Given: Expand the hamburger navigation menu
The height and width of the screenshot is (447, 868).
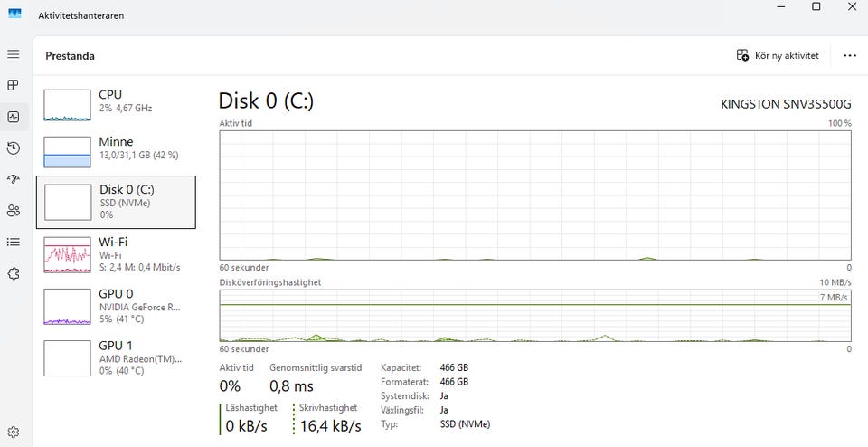Looking at the screenshot, I should pyautogui.click(x=14, y=54).
